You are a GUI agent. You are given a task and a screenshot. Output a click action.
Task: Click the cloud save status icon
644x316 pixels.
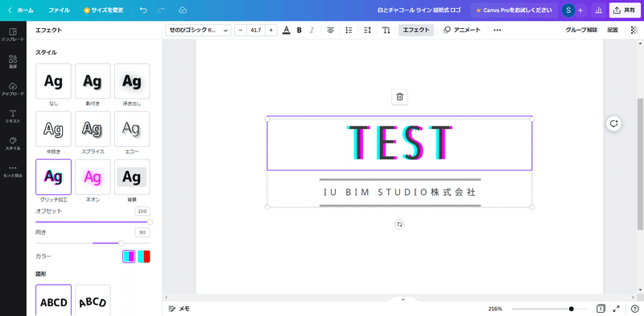[x=184, y=10]
